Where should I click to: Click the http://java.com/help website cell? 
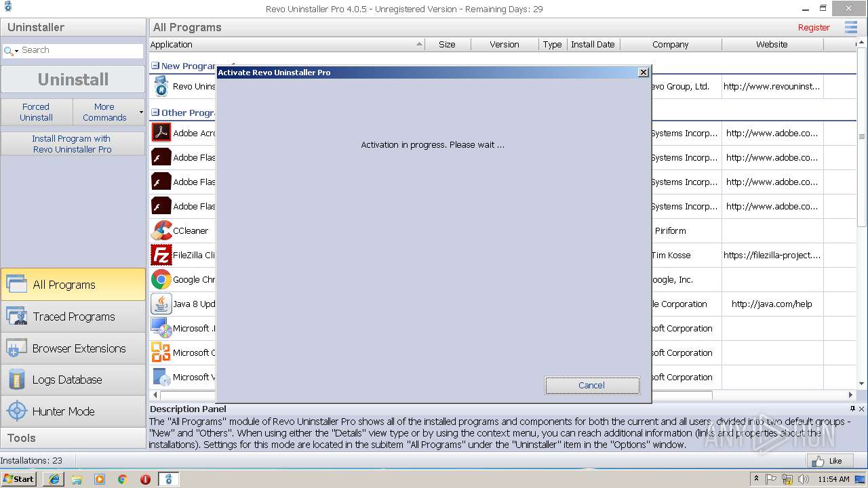(x=772, y=304)
